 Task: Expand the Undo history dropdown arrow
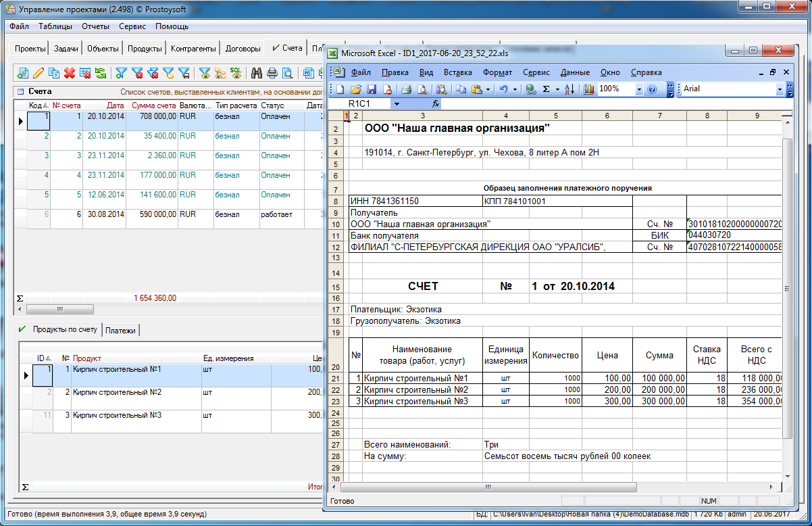point(515,89)
